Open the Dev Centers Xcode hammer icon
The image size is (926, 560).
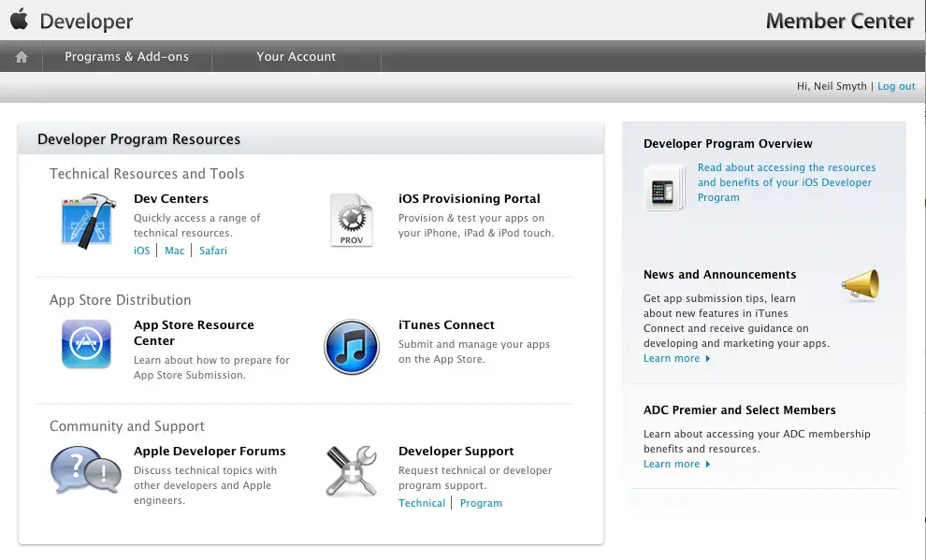point(87,222)
